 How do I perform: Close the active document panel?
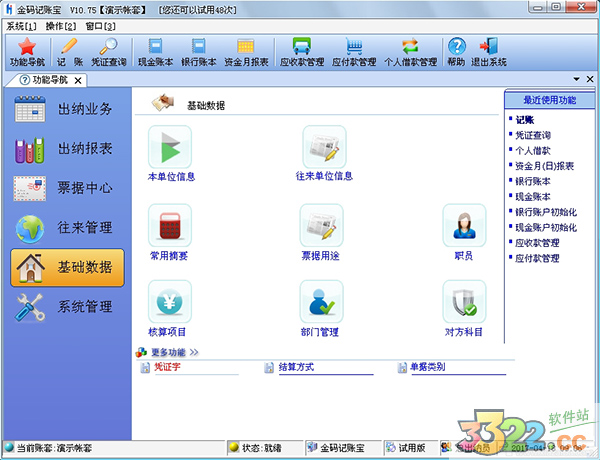[590, 79]
